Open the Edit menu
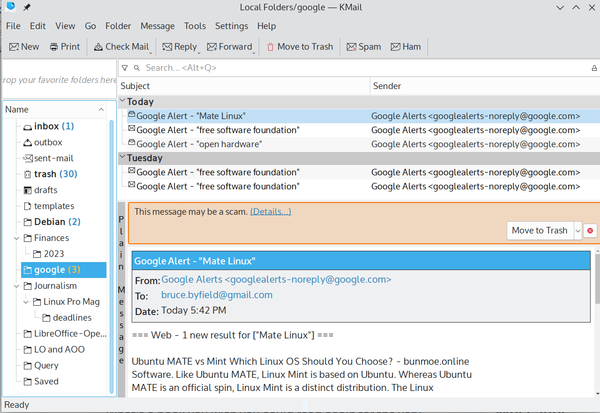Screen dimensions: 600x413 click(x=38, y=26)
